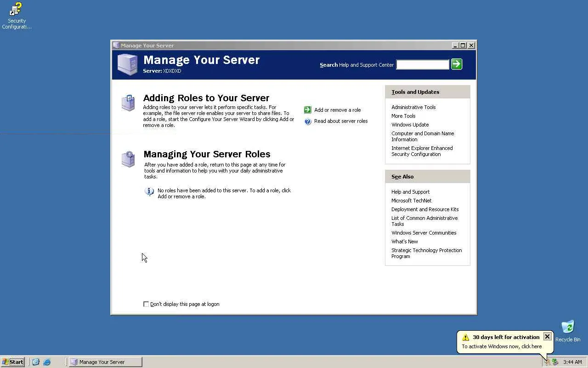Open Computer and Domain Name Information
The height and width of the screenshot is (368, 588).
pos(423,137)
